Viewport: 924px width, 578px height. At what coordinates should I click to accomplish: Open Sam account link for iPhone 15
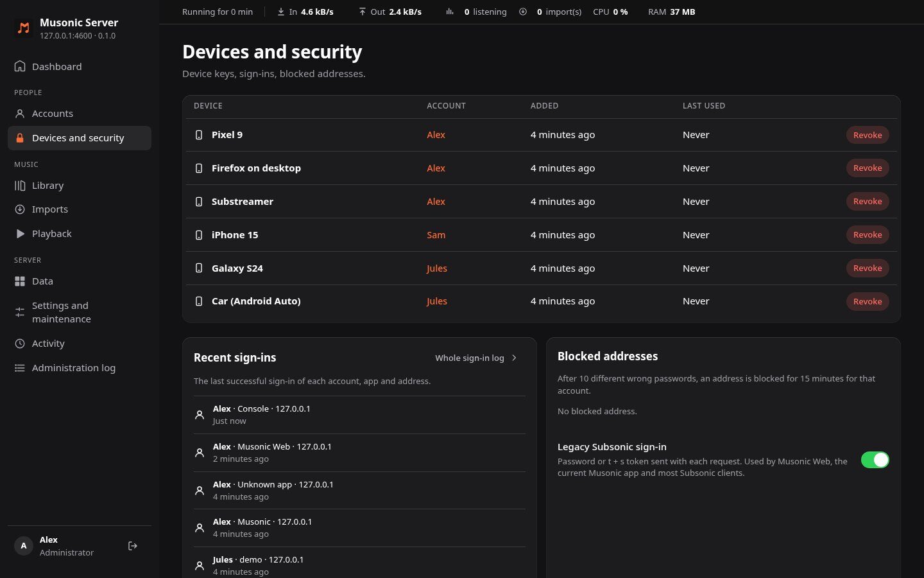436,235
